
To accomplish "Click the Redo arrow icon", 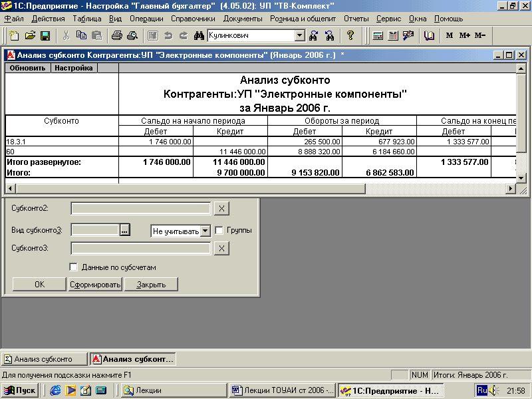I will [184, 35].
